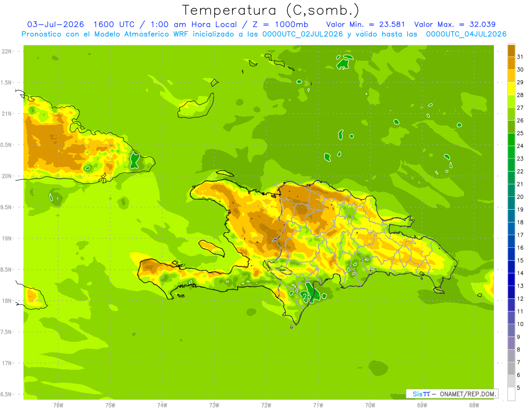532x411 pixels.
Task: Click the '0000UTC_04JUL2026' valid-until time text
Action: 466,34
